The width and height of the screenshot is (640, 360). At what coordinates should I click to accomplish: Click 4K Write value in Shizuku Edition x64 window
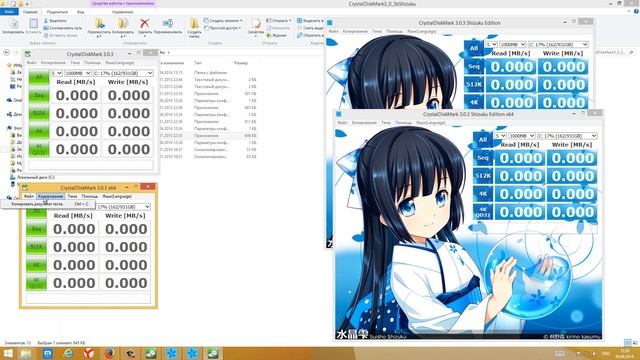coord(572,194)
